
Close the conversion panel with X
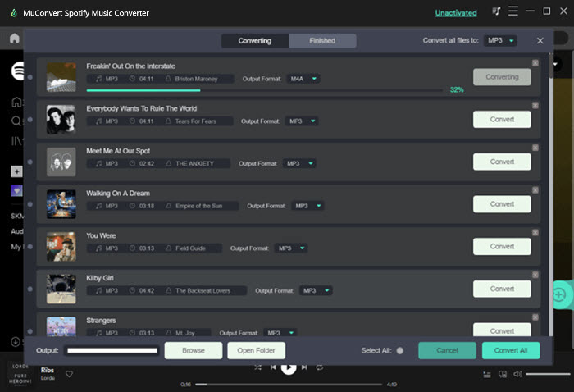point(540,41)
